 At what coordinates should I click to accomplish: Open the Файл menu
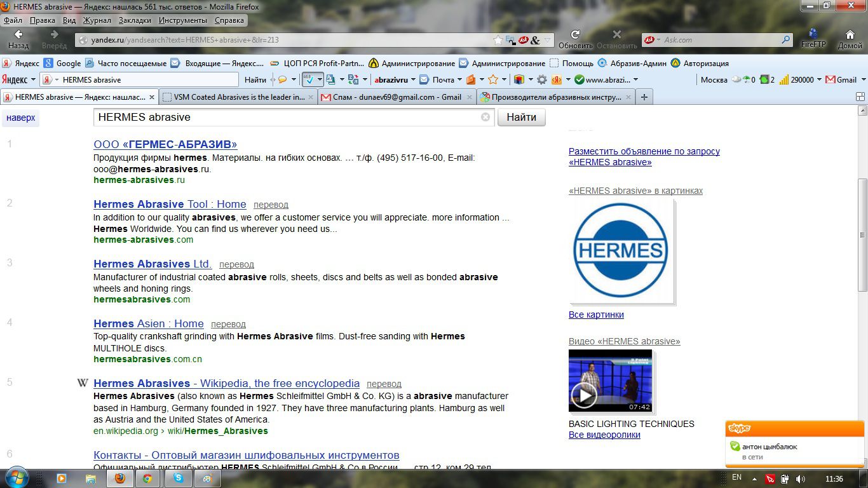13,20
